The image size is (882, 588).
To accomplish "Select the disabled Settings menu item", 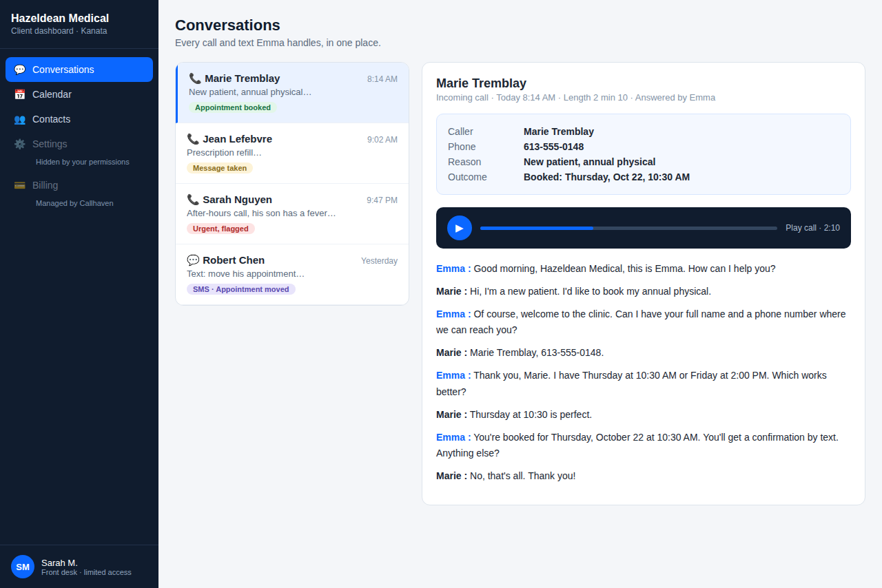I will coord(79,144).
